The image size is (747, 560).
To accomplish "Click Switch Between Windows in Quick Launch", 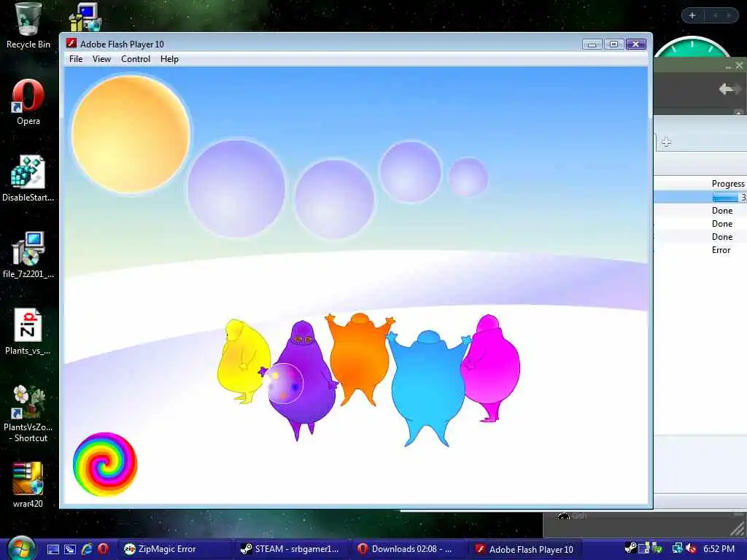I will click(69, 549).
